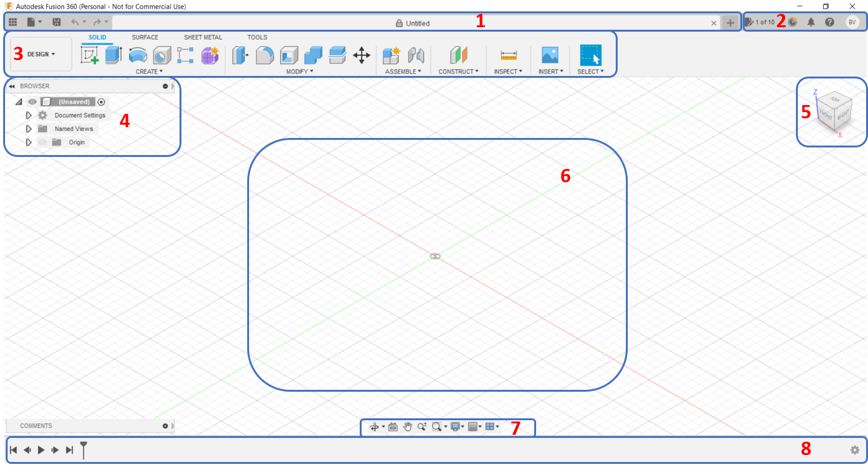Open the MODIFY dropdown menu
This screenshot has width=868, height=474.
click(300, 72)
